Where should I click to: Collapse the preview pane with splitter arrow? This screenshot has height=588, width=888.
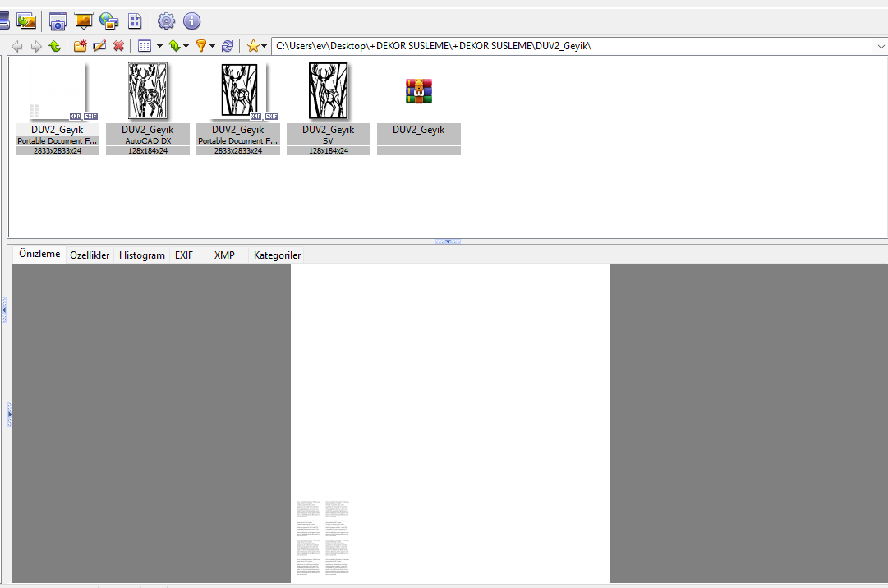pos(448,241)
